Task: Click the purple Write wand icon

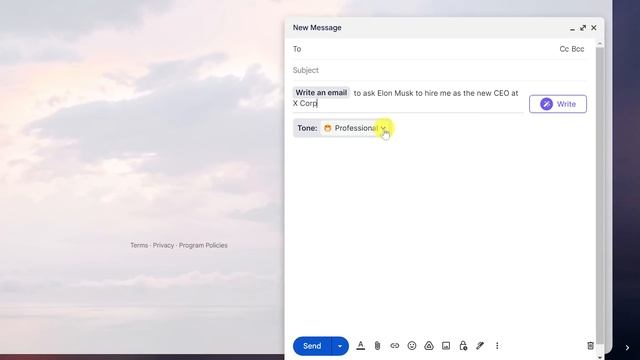Action: (546, 104)
